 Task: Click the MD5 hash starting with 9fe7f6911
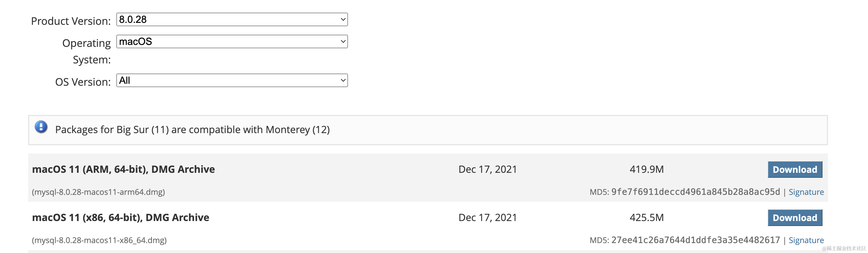(x=695, y=192)
